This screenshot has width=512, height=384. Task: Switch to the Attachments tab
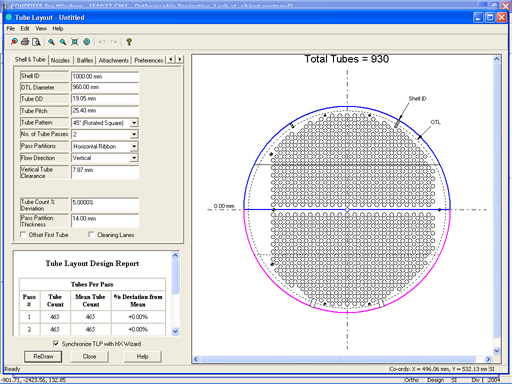pyautogui.click(x=113, y=60)
